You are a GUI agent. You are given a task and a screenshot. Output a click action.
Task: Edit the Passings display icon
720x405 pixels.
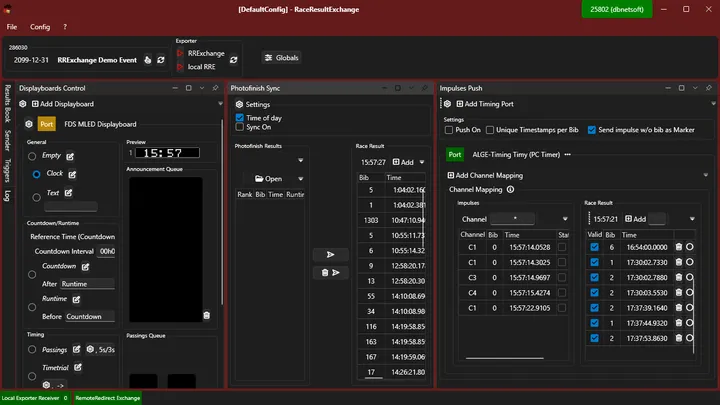77,350
